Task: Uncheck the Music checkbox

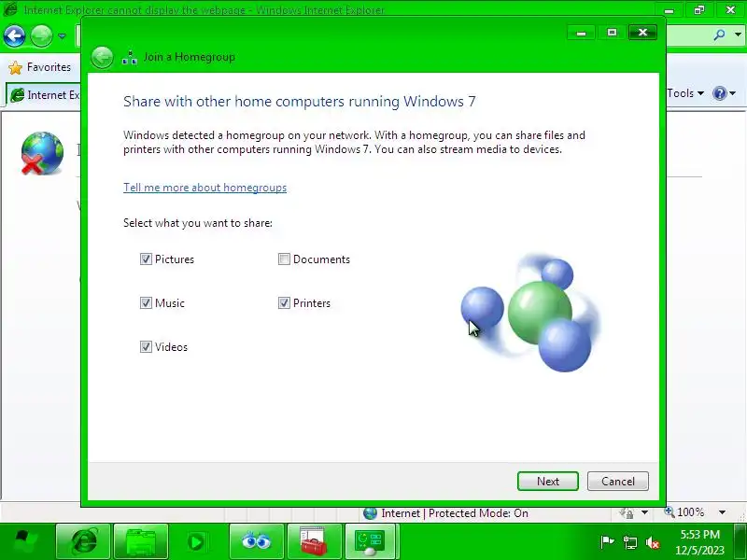Action: point(146,302)
